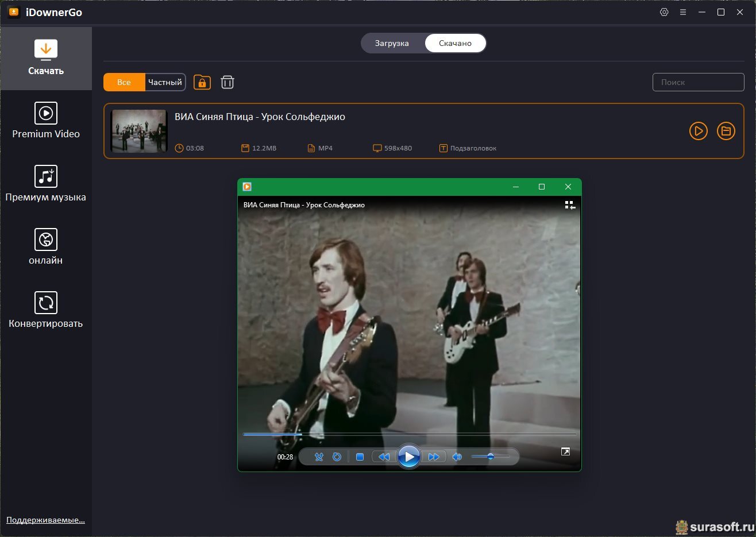Image resolution: width=756 pixels, height=537 pixels.
Task: Click the 00:28 elapsed time in player
Action: tap(286, 457)
